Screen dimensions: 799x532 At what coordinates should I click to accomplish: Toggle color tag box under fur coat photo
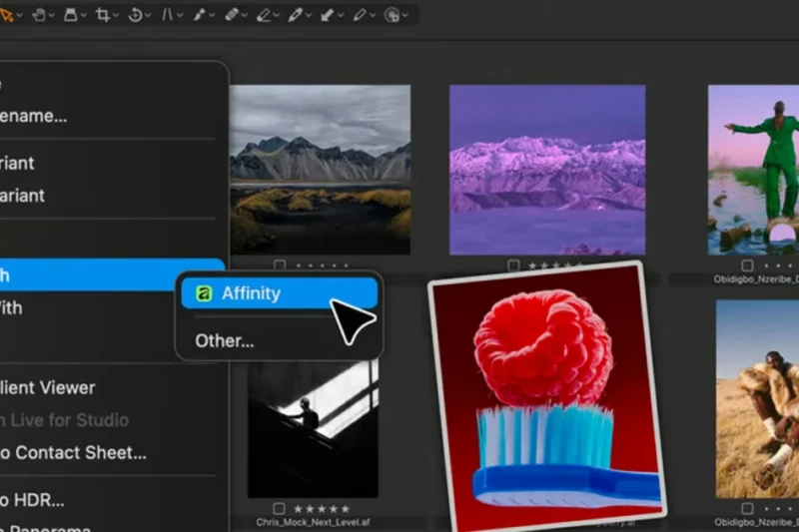[747, 509]
